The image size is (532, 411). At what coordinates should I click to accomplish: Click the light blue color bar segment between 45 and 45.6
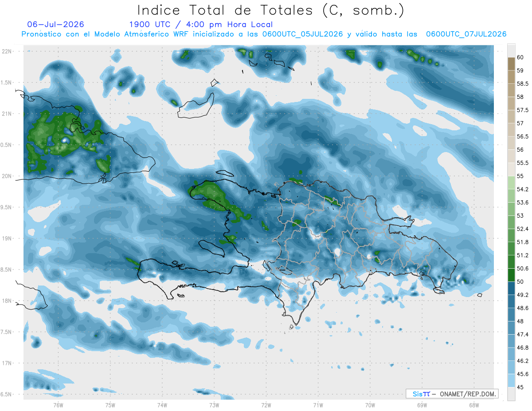click(x=511, y=381)
